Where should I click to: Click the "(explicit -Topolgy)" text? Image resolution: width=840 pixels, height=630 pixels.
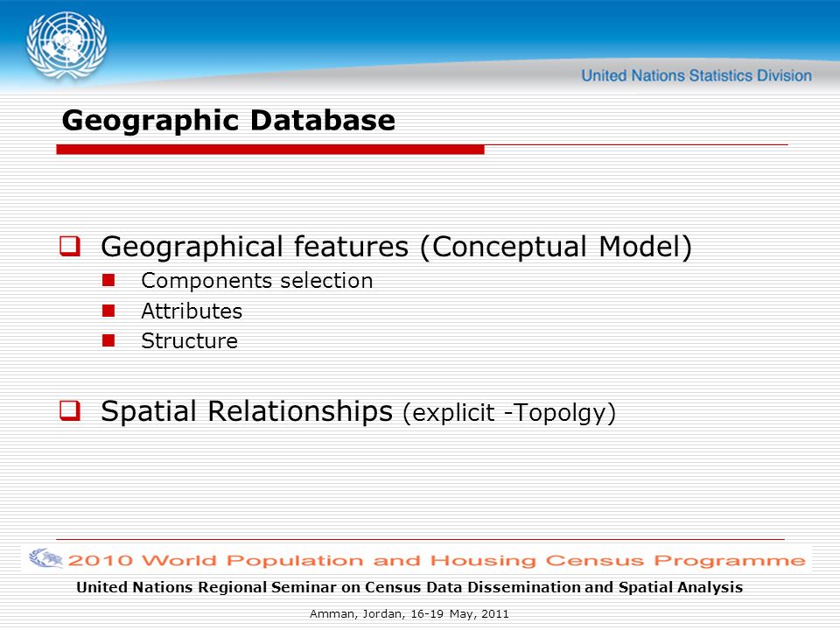tap(509, 413)
